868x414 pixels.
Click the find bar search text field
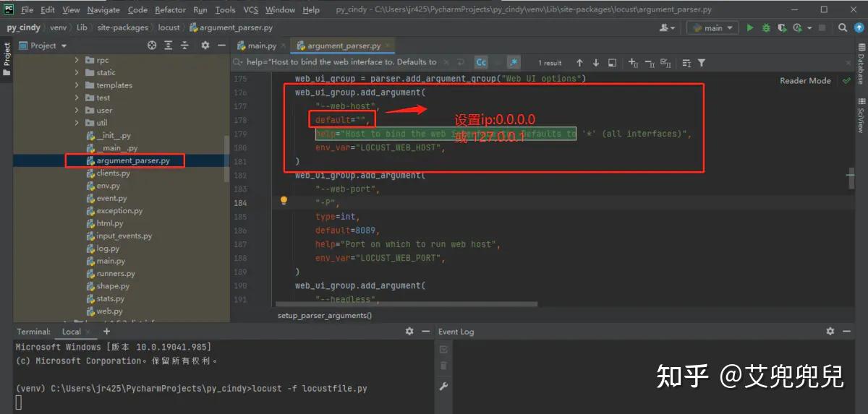(341, 63)
